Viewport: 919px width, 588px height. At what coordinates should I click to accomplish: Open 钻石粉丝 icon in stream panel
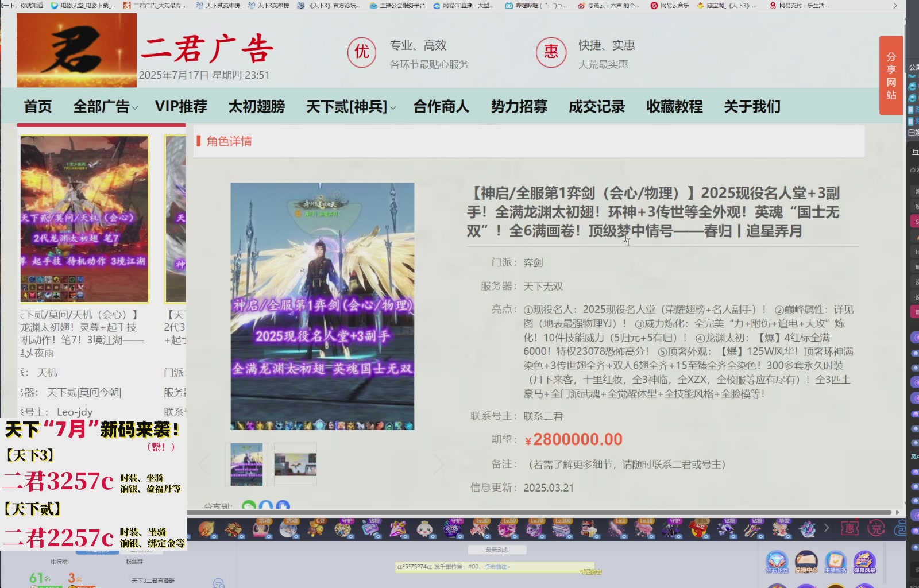777,562
